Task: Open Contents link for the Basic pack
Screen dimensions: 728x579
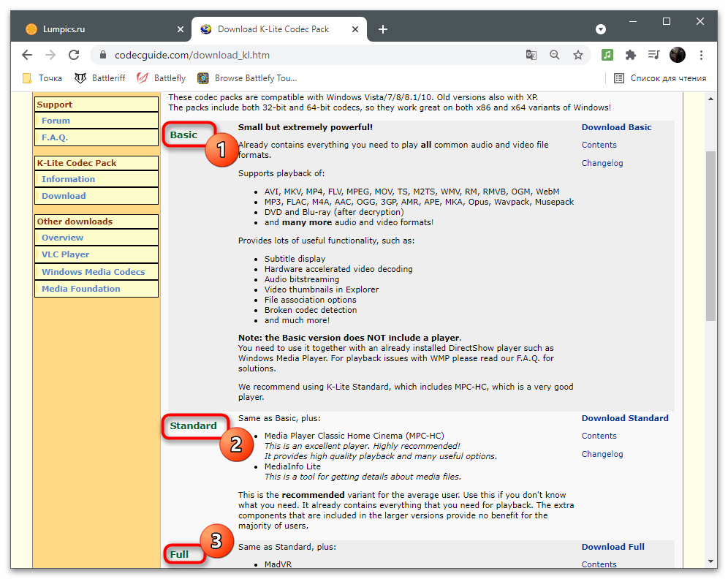Action: pyautogui.click(x=599, y=145)
